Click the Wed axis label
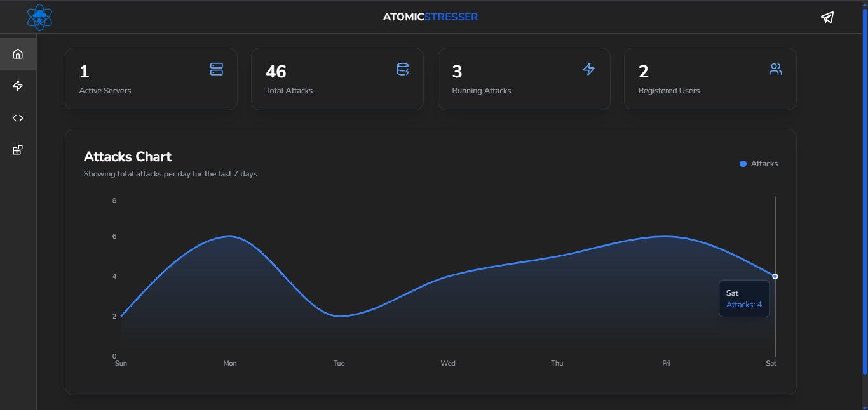The image size is (868, 410). pos(448,364)
